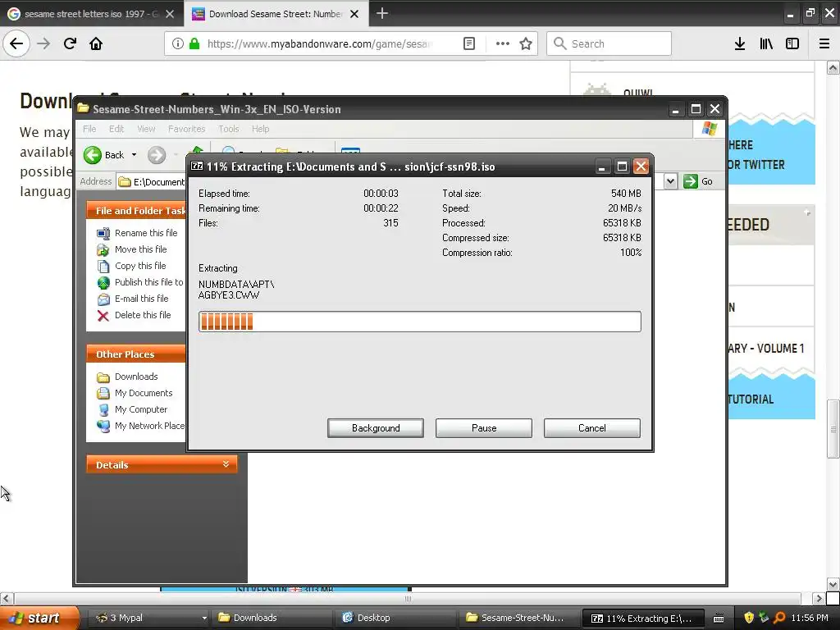
Task: Click the browser Search input field
Action: [609, 43]
